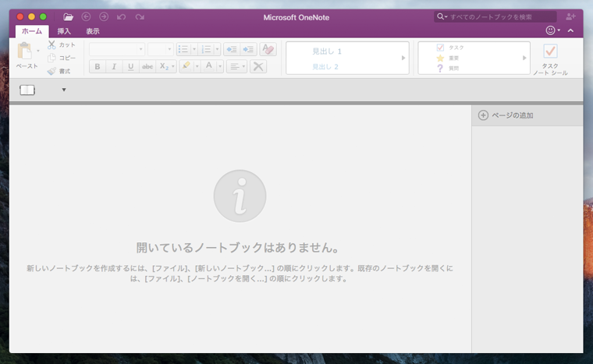Open the notebook list dropdown triangle
The height and width of the screenshot is (364, 593).
click(64, 90)
